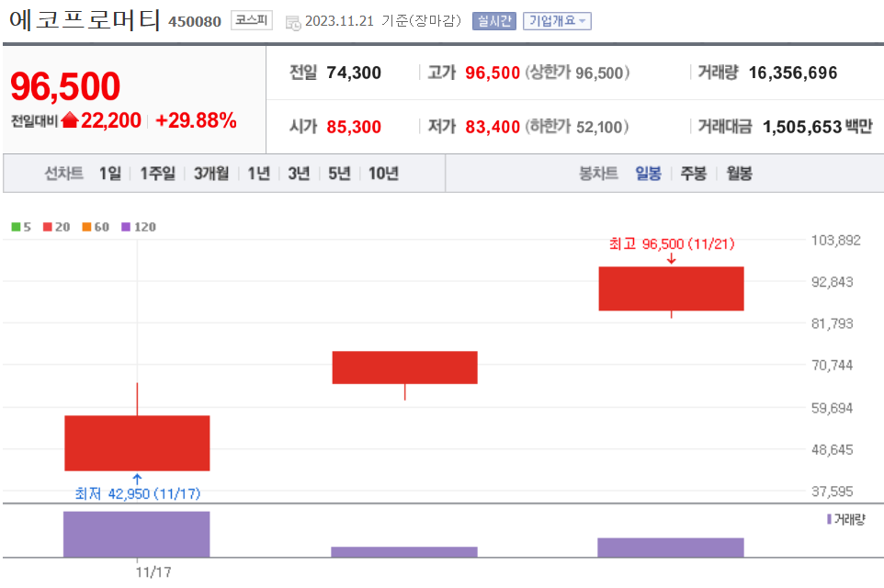Screen dimensions: 884x588
Task: Click the 전일 value 74,300
Action: (354, 73)
